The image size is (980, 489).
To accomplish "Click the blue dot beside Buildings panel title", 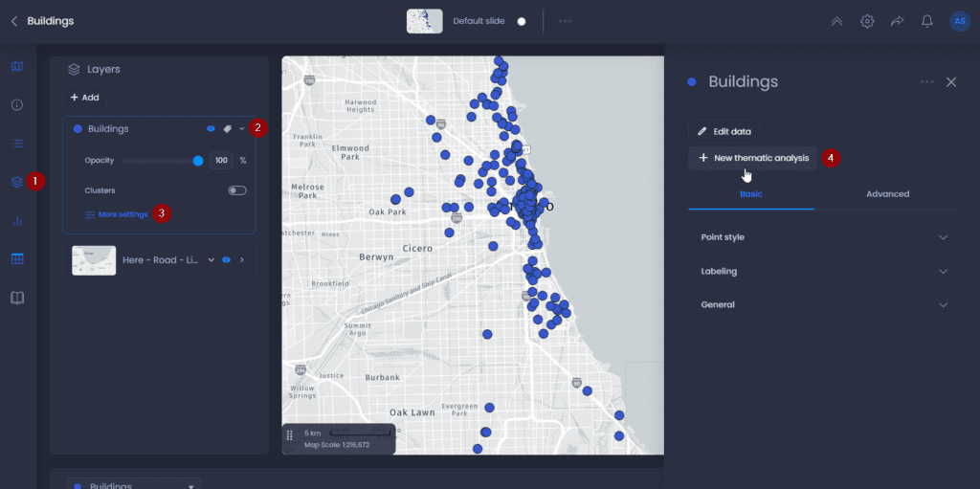I will pyautogui.click(x=692, y=82).
